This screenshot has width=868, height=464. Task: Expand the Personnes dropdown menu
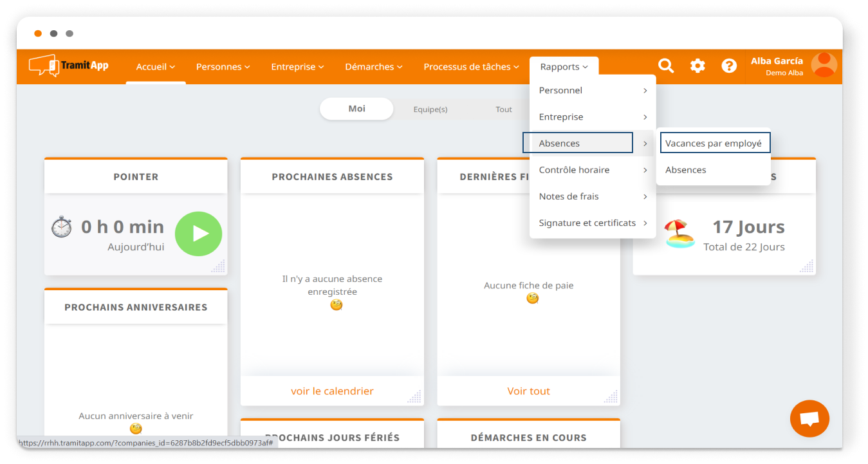(223, 67)
